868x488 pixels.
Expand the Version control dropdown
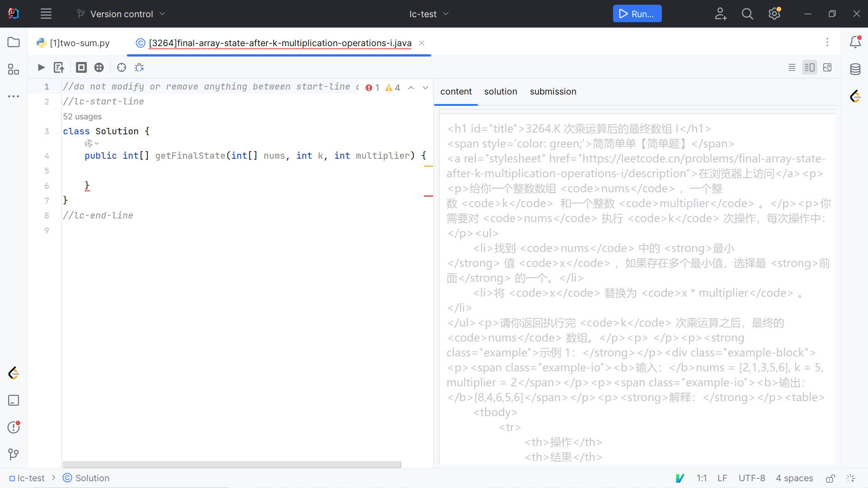tap(121, 14)
